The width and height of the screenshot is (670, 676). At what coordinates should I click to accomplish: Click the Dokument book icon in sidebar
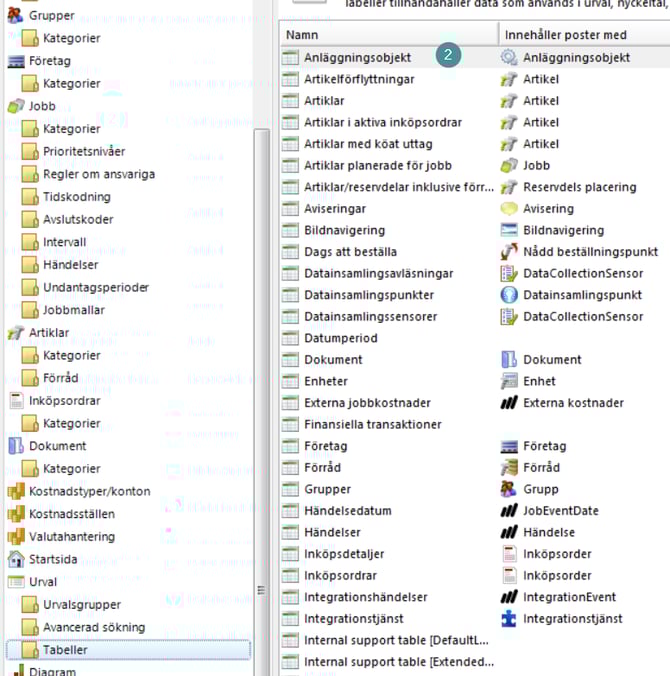tap(15, 446)
